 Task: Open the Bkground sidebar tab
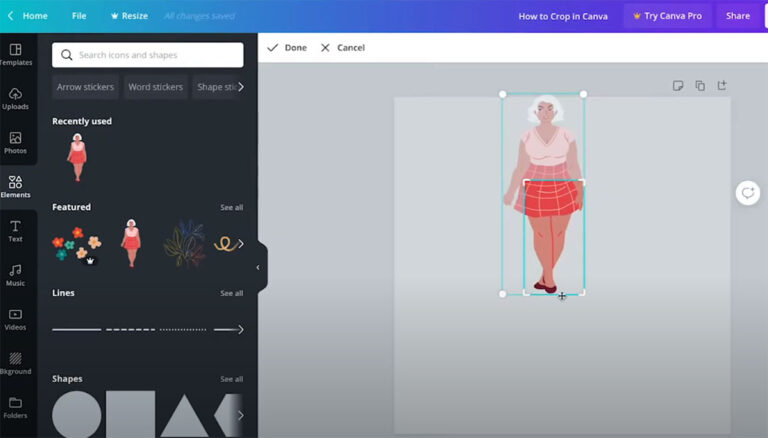16,363
